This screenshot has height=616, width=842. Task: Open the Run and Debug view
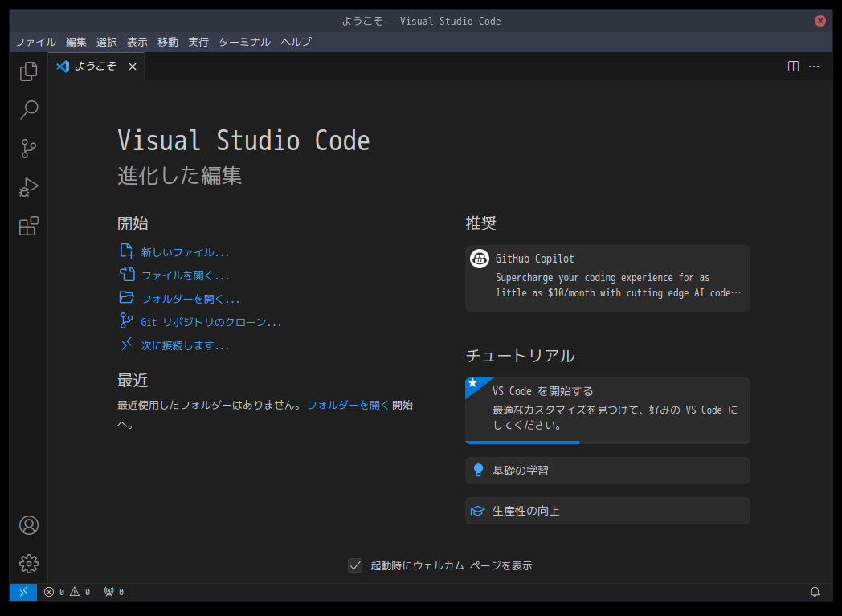coord(28,187)
